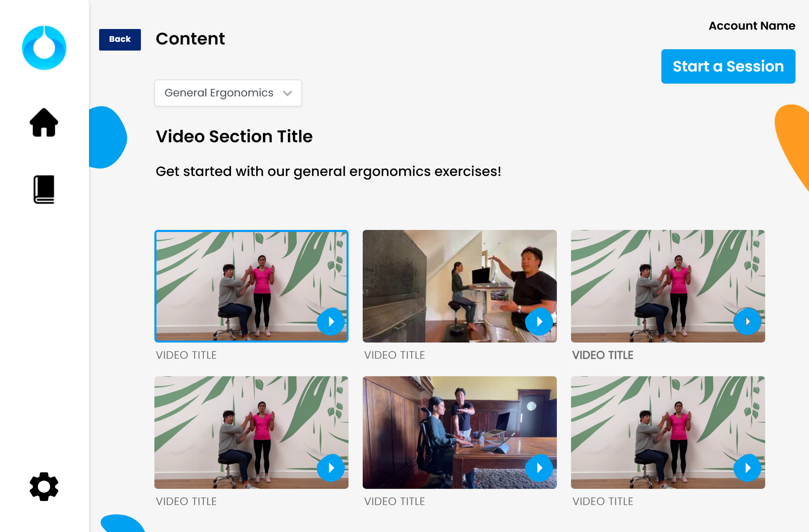Play the standing desk video

539,322
